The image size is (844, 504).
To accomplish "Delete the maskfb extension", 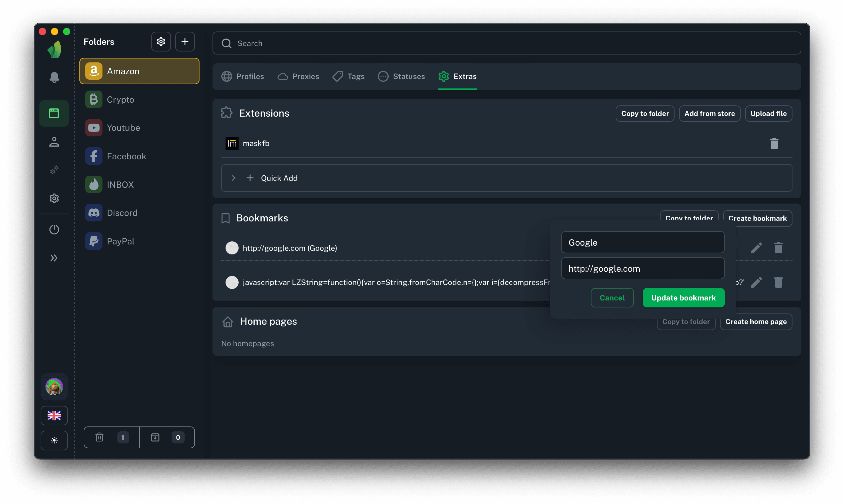I will point(774,143).
